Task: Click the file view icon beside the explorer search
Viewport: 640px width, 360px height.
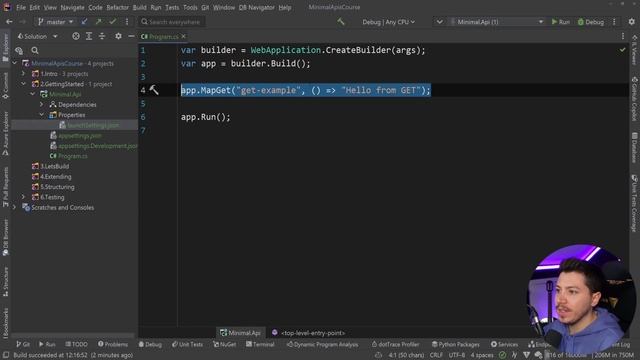Action: point(19,51)
